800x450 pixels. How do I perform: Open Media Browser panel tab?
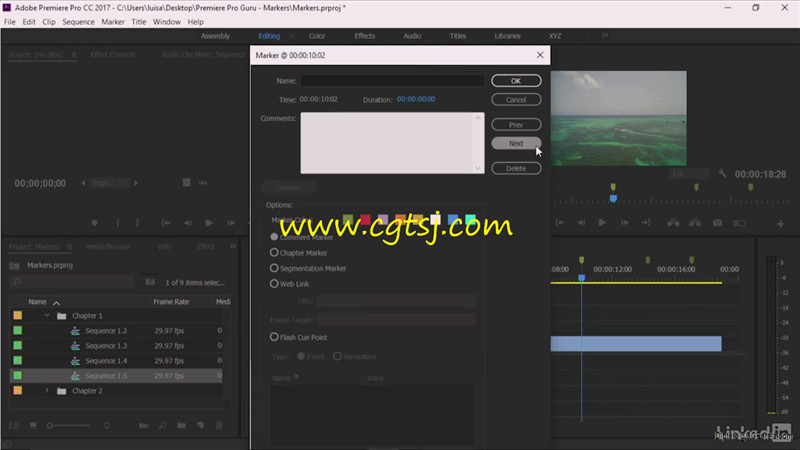(108, 246)
